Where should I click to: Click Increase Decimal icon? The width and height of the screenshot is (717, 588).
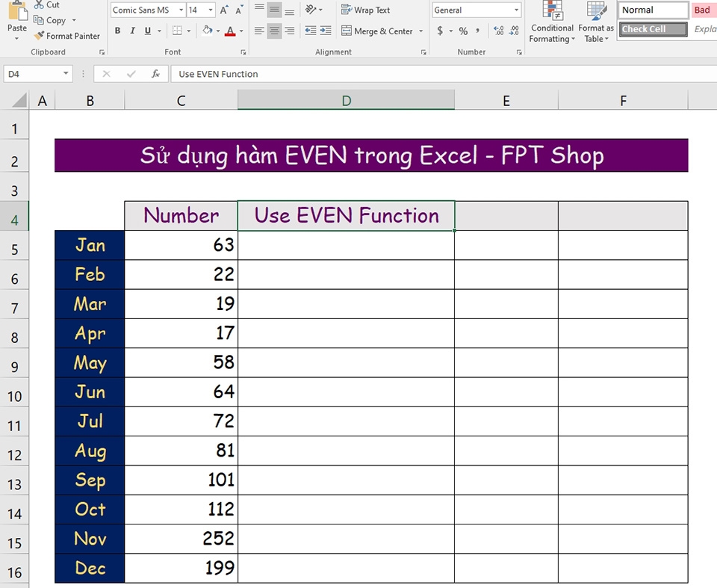pos(498,31)
